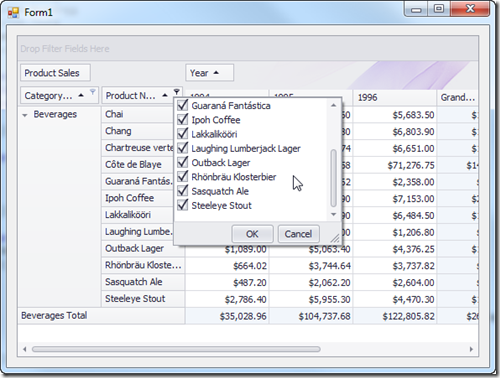Toggle Year field sort arrow
Screen dimensions: 500x378
point(216,72)
